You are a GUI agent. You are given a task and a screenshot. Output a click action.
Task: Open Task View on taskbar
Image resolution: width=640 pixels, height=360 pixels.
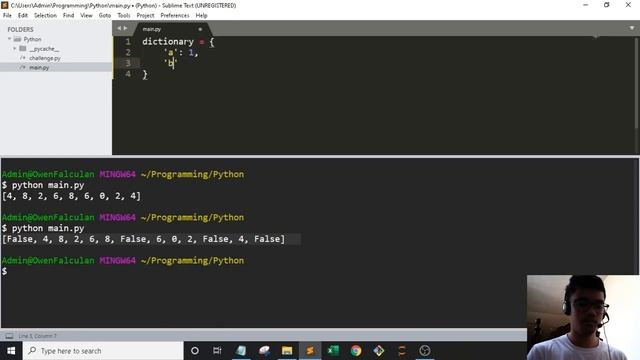(217, 351)
